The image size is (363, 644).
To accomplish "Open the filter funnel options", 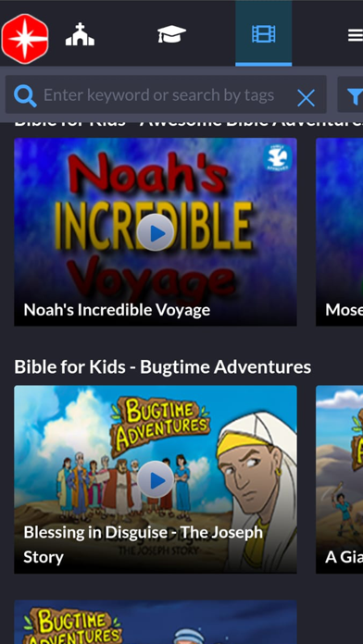I will click(355, 96).
